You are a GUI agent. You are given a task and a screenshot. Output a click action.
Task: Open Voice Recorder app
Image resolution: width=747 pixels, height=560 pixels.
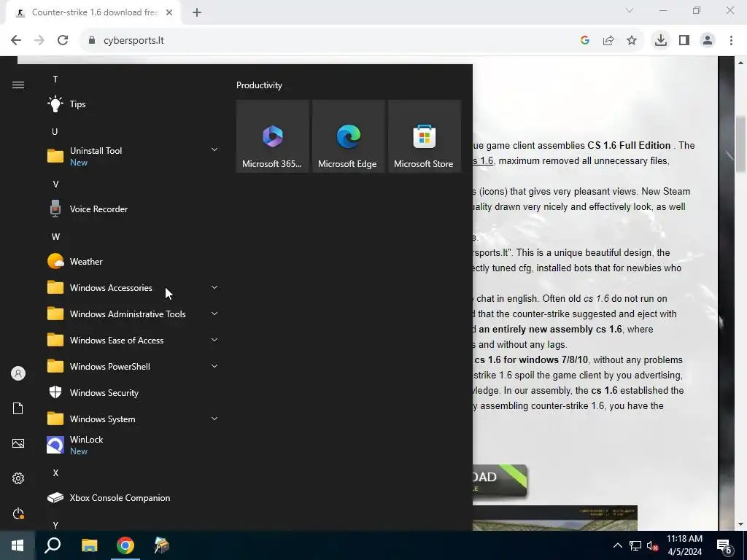(x=133, y=209)
